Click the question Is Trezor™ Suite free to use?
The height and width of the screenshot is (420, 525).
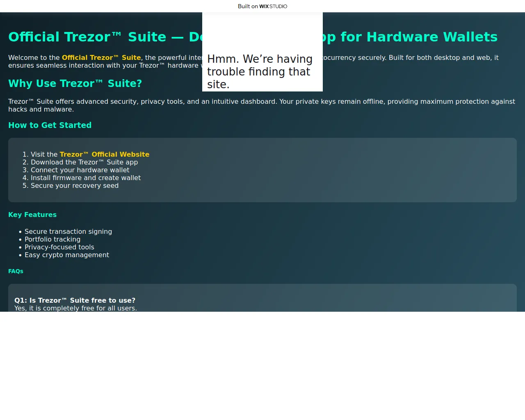[x=75, y=300]
